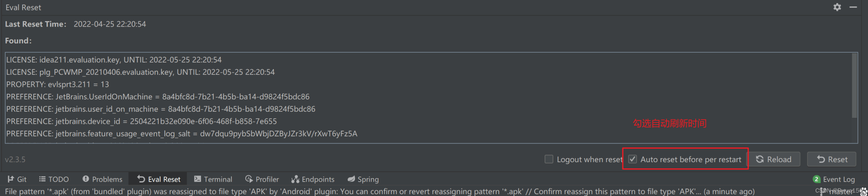Image resolution: width=868 pixels, height=196 pixels.
Task: Enable Logout when reset checkbox
Action: point(549,159)
